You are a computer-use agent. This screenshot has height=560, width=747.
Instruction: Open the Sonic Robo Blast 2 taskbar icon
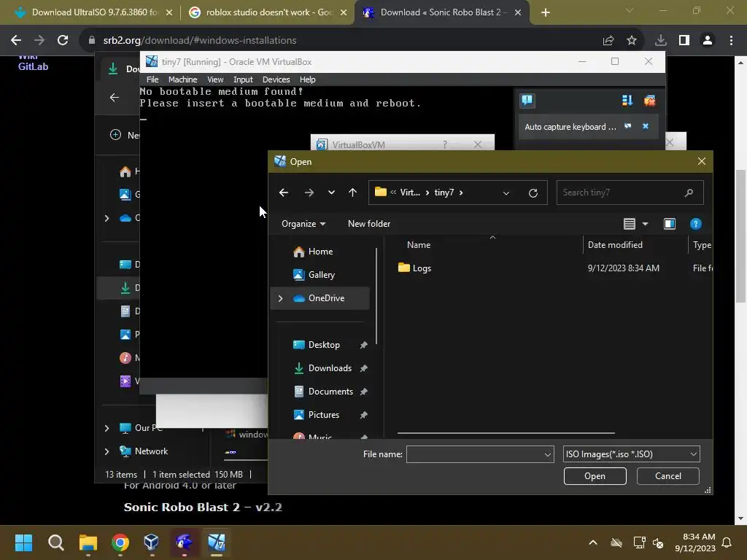184,542
